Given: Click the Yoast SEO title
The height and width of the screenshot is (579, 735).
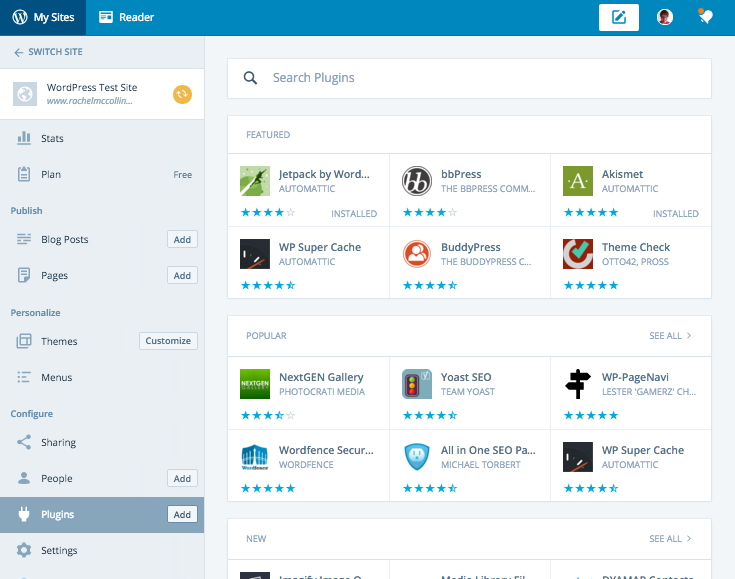Looking at the screenshot, I should [465, 377].
